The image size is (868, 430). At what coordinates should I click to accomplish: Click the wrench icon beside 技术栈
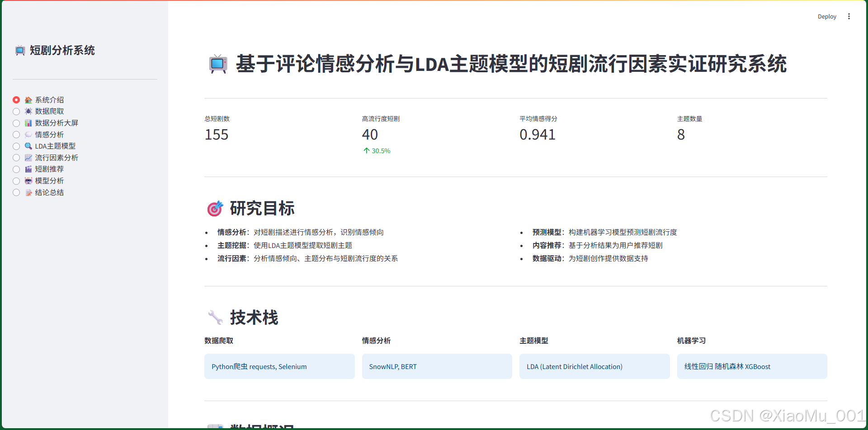pyautogui.click(x=215, y=317)
